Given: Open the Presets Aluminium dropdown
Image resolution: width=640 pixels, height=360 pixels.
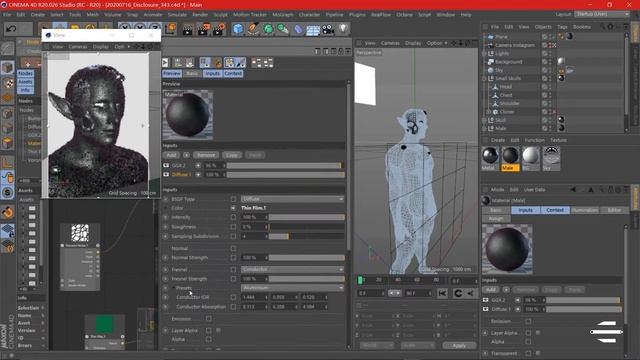Looking at the screenshot, I should point(292,288).
